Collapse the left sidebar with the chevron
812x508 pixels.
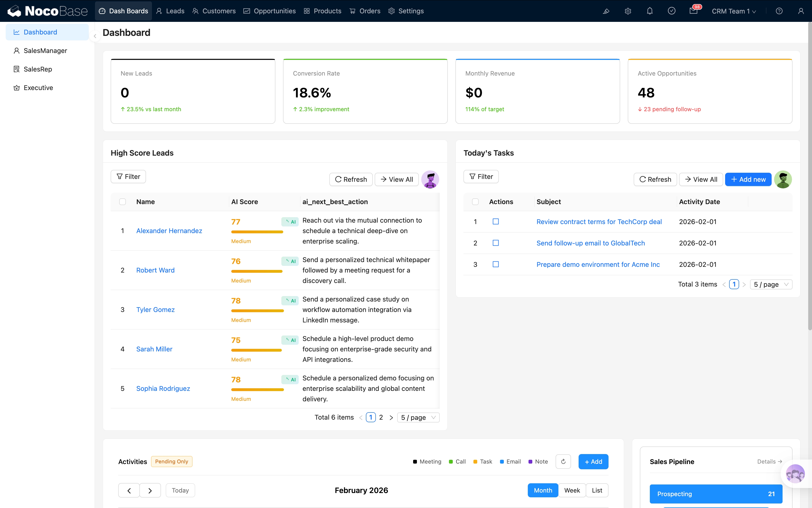(95, 36)
